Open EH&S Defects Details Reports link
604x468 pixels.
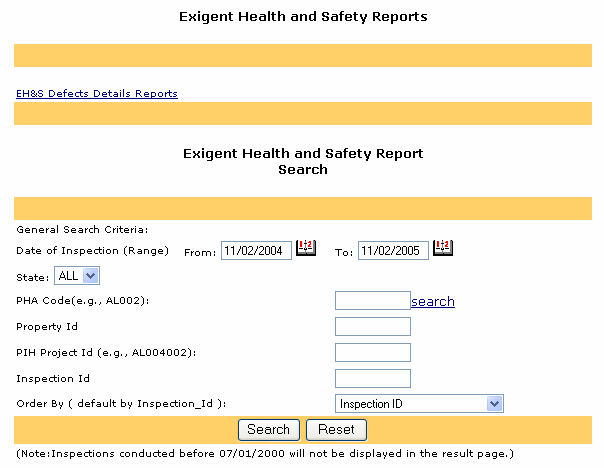point(97,93)
